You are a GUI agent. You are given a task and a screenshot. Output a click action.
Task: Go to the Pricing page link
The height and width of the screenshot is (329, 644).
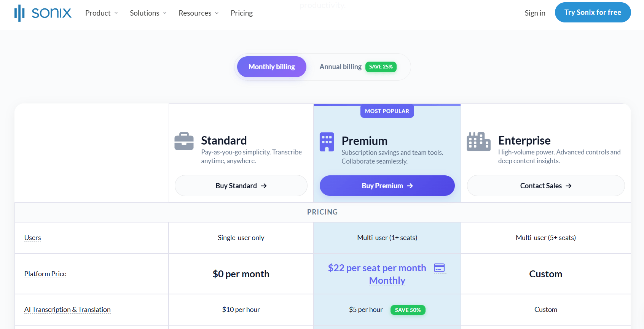point(242,13)
